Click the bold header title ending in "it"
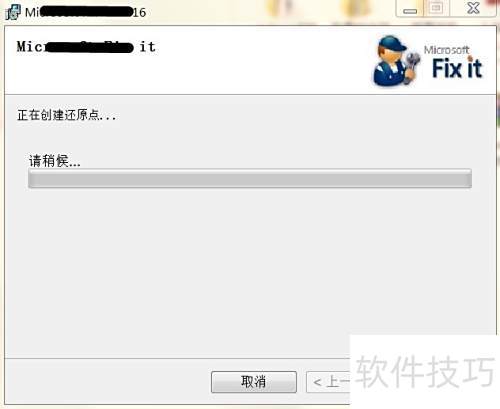This screenshot has height=409, width=500. coord(86,47)
